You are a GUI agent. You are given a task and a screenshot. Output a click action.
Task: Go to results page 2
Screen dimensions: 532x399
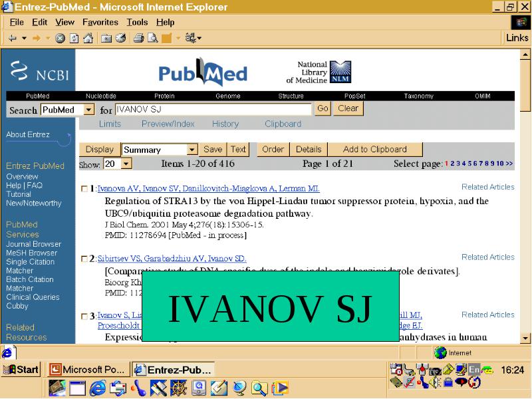(452, 164)
